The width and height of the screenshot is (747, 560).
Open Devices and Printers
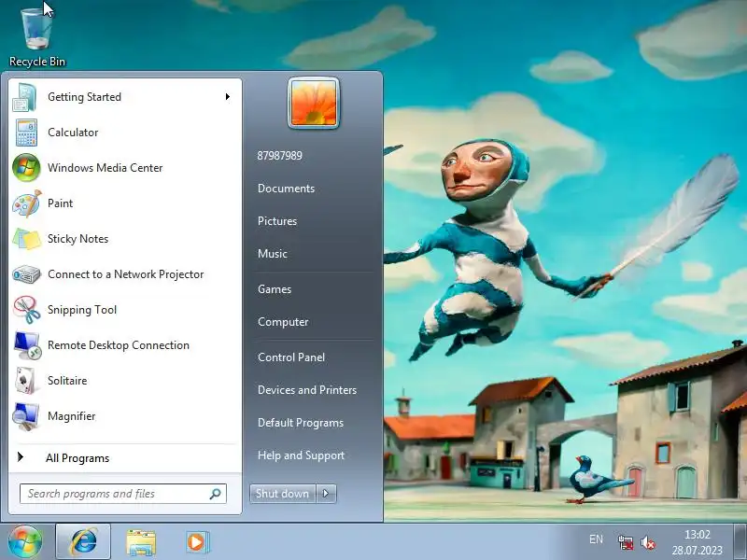(307, 390)
